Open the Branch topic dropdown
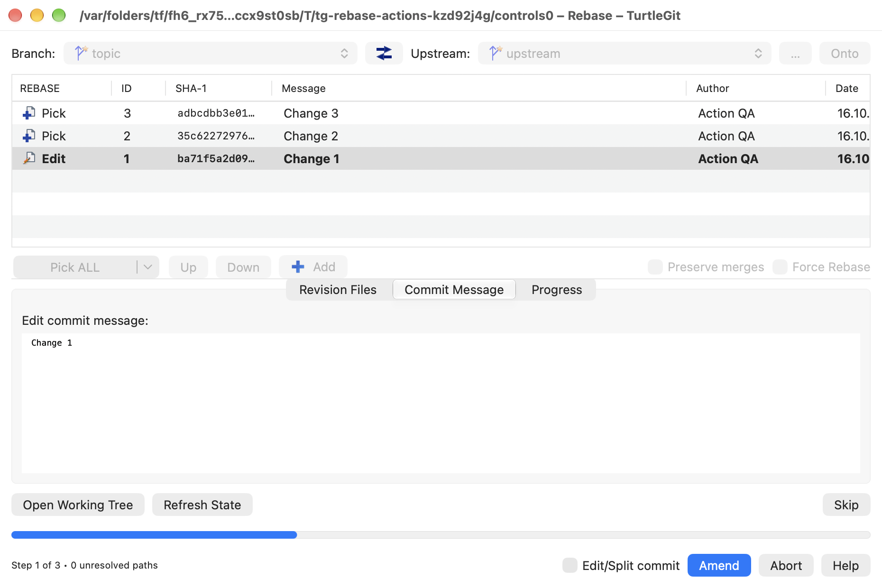 click(x=211, y=53)
